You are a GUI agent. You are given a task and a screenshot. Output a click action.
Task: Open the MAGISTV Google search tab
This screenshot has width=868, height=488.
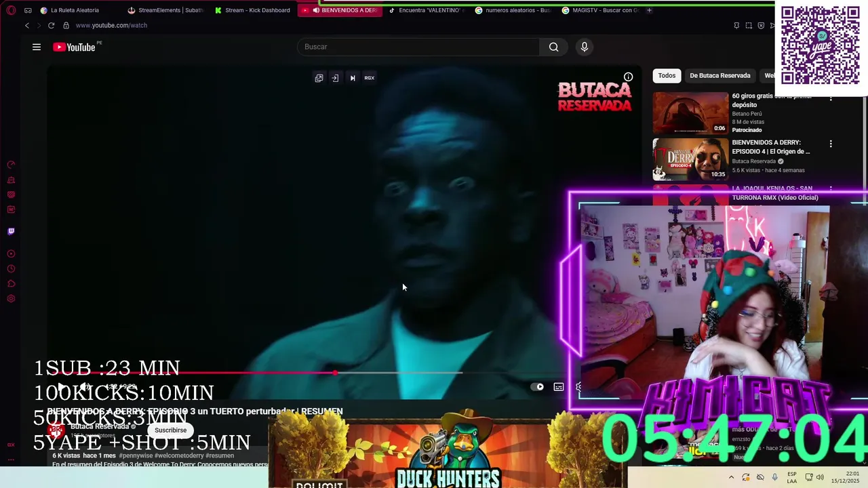600,10
